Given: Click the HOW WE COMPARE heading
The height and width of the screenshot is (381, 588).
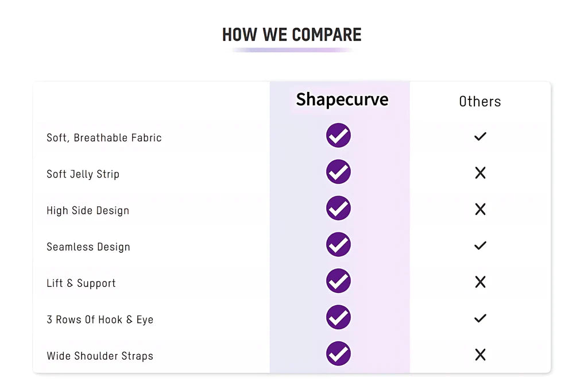Looking at the screenshot, I should 292,35.
